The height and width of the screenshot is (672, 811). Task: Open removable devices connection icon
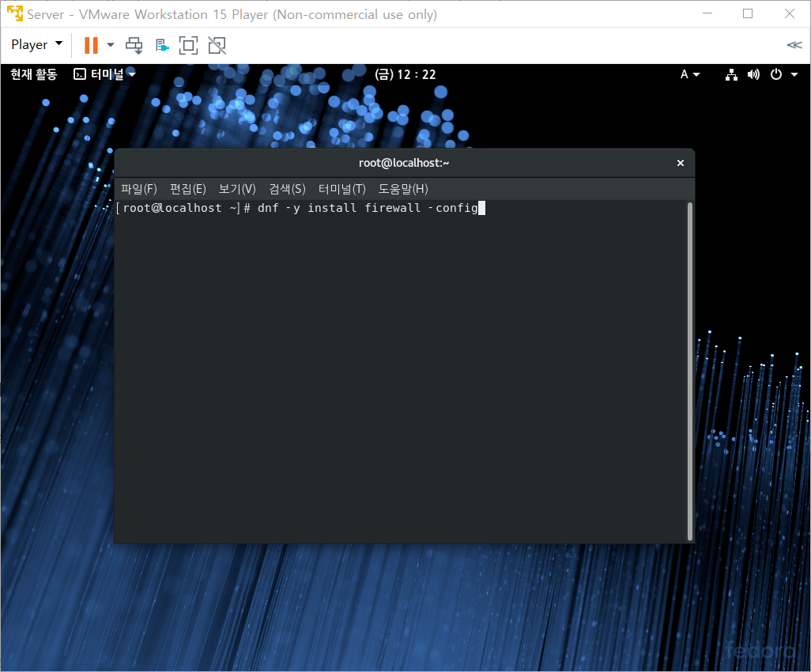tap(162, 46)
